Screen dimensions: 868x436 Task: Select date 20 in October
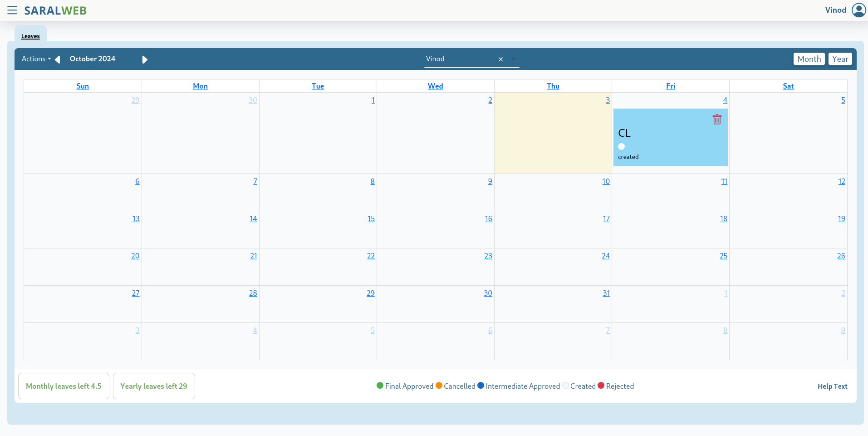(x=135, y=256)
